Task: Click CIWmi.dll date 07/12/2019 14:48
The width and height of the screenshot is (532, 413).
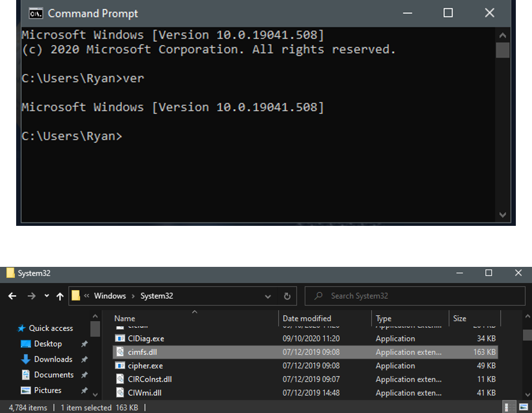Action: pyautogui.click(x=311, y=393)
